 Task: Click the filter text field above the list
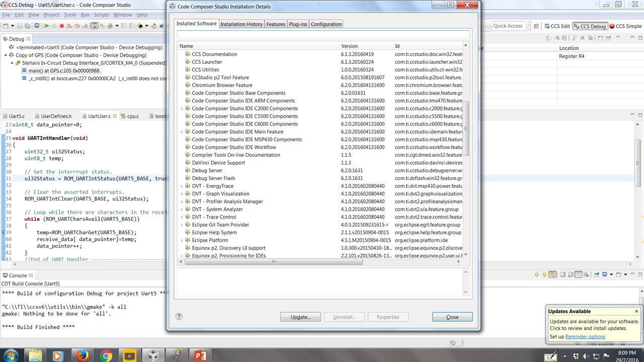[323, 35]
